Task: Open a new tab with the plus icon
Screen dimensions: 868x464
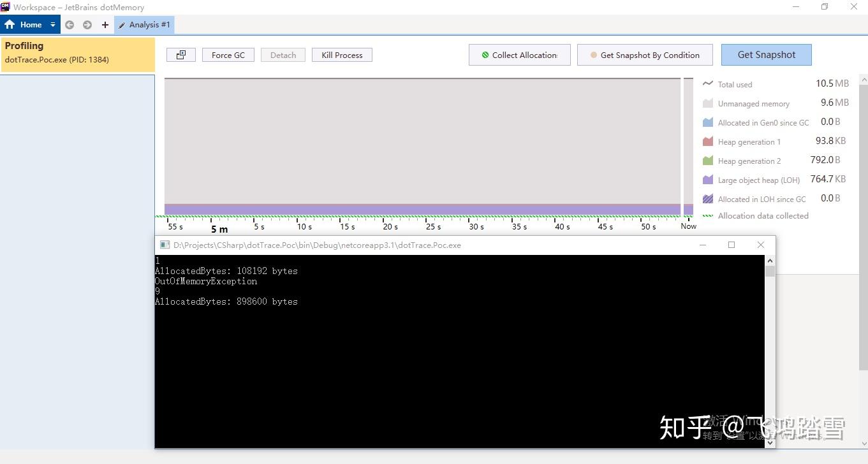Action: (x=104, y=25)
